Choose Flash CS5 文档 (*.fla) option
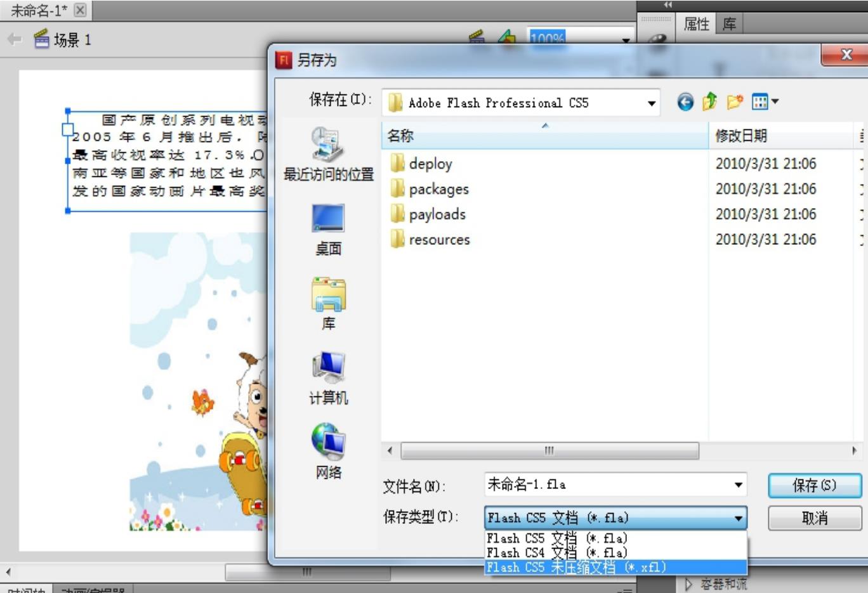 (x=615, y=538)
